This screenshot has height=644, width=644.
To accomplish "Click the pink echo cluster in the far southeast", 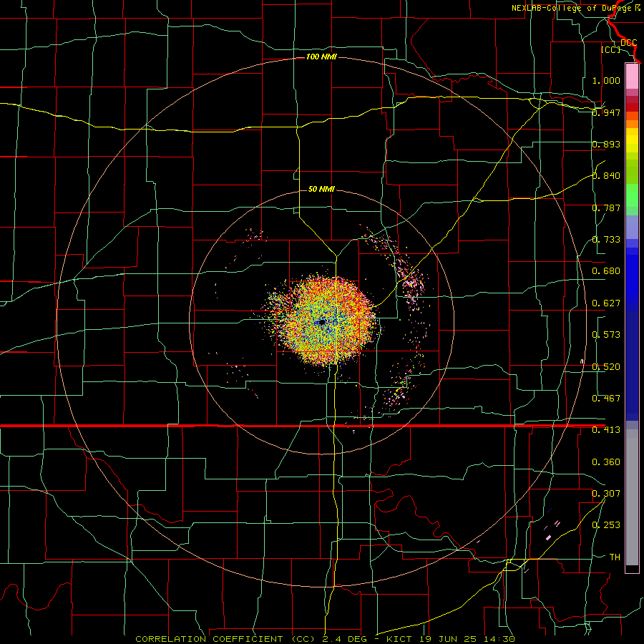I will click(548, 537).
